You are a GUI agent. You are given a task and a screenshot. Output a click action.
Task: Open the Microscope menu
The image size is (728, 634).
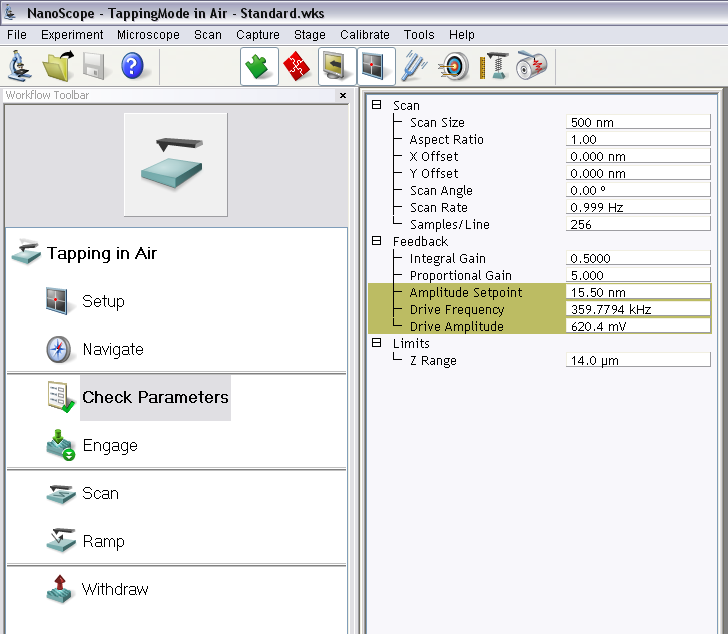(x=148, y=34)
